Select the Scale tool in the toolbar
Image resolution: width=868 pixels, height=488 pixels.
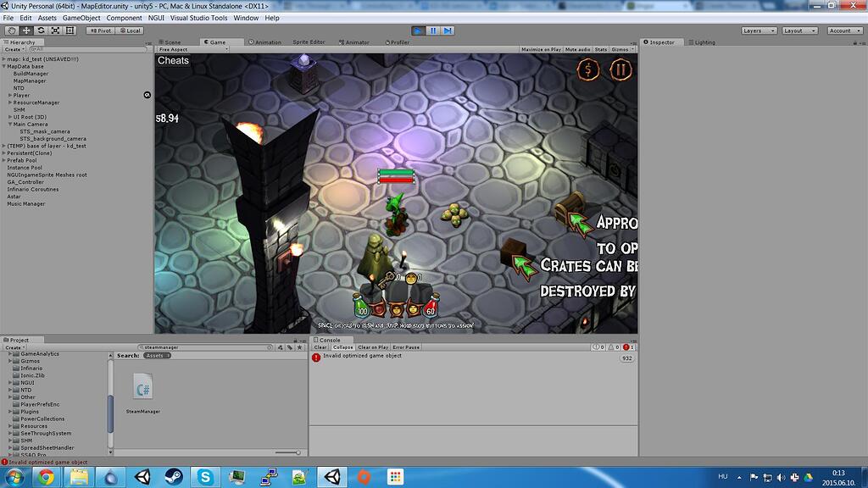(x=57, y=30)
